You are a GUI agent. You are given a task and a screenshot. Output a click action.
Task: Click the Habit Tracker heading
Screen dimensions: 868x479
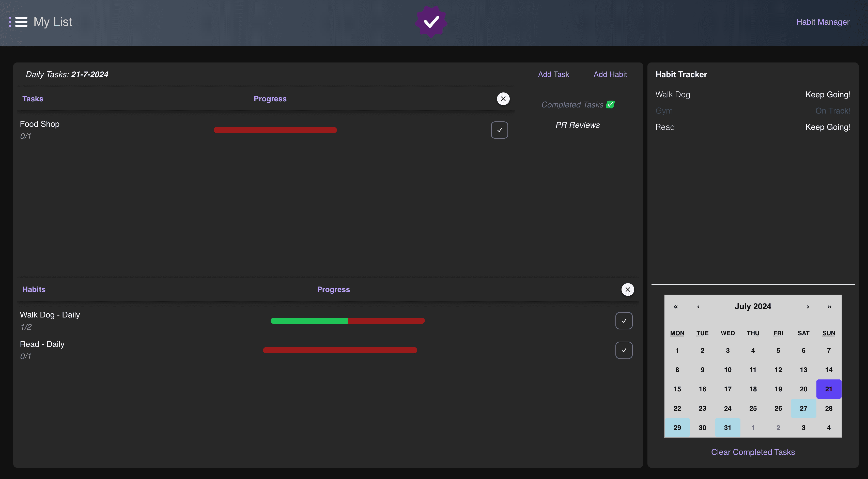[681, 74]
